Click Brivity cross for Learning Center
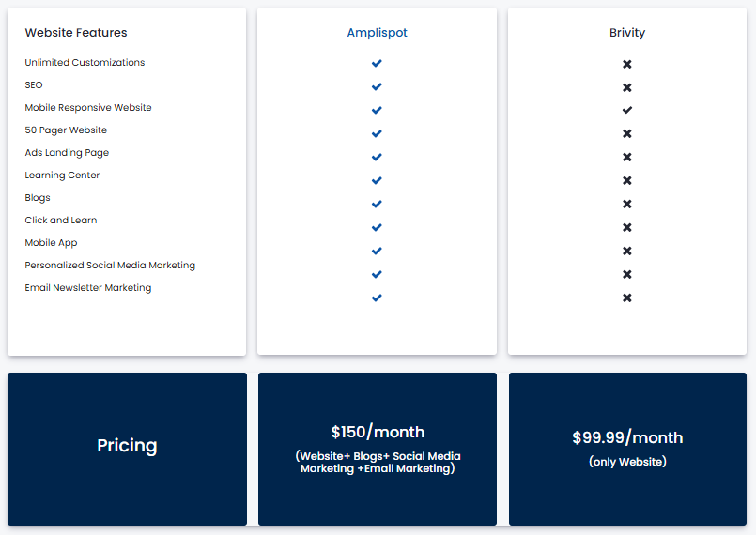The height and width of the screenshot is (535, 756). 626,180
